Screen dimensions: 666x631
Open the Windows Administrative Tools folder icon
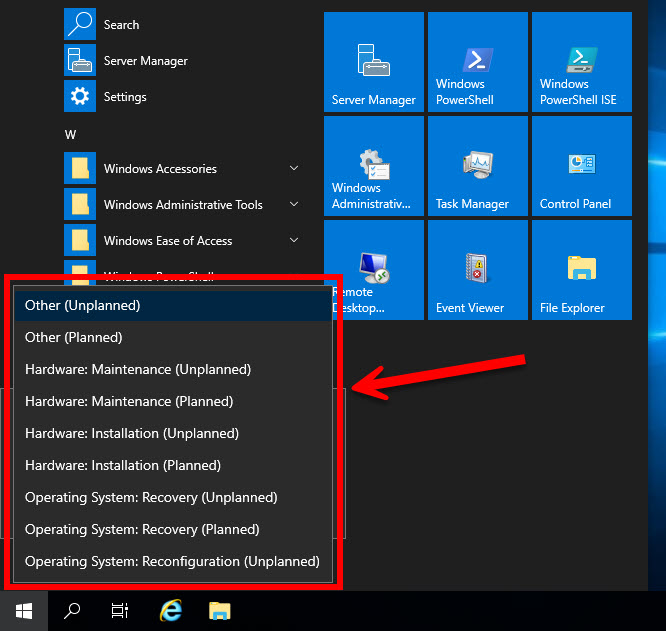[x=80, y=204]
